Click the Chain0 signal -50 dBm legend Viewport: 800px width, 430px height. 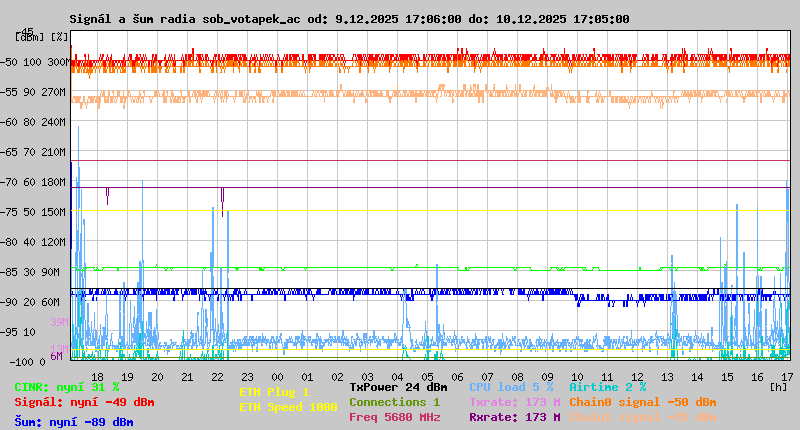642,402
